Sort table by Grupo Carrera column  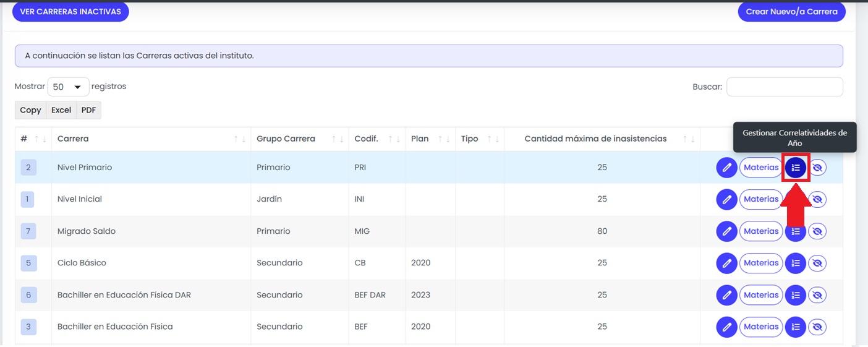pos(300,139)
